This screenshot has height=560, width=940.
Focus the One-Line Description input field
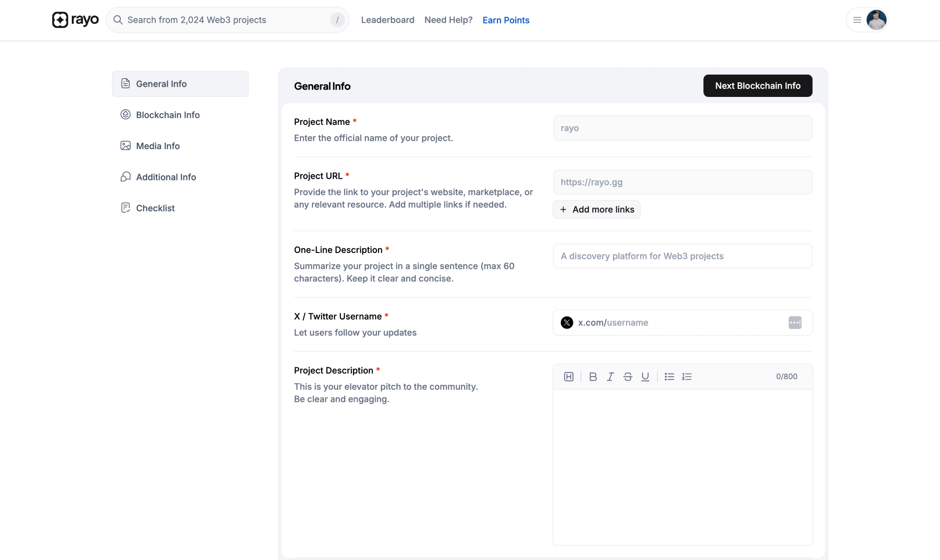[x=682, y=256]
